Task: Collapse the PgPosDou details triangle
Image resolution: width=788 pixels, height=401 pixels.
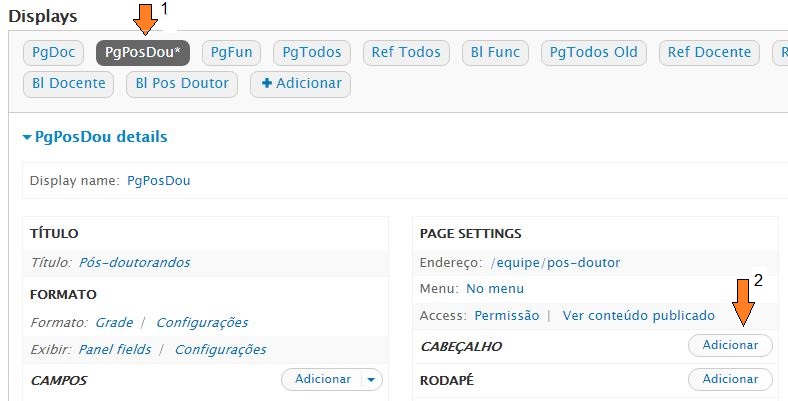Action: point(27,137)
